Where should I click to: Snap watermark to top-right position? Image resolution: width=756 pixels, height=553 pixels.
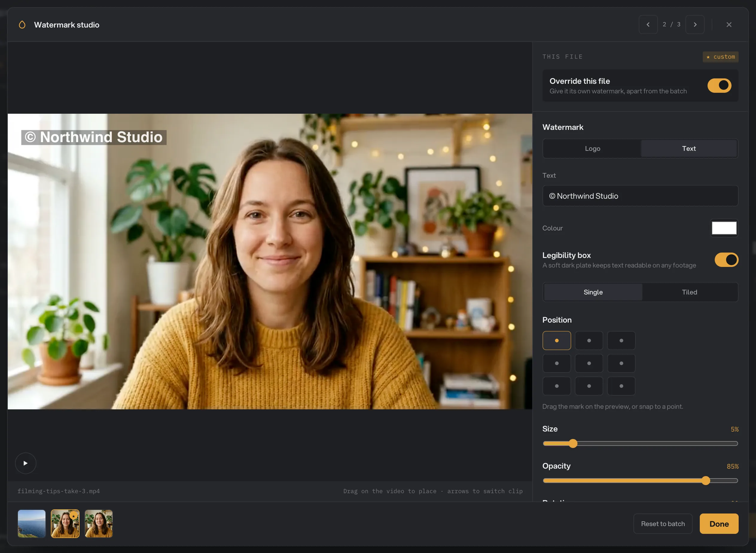pyautogui.click(x=621, y=341)
